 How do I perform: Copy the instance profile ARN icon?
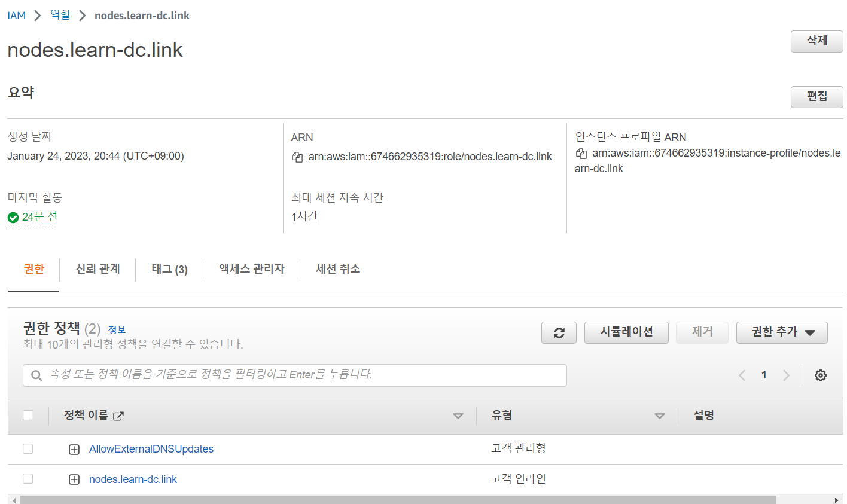[x=580, y=153]
